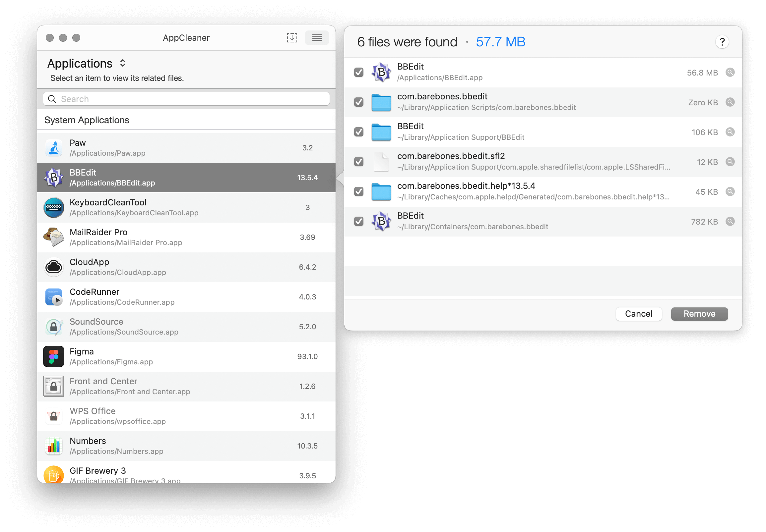This screenshot has width=766, height=532.
Task: Click the AppCleaner hamburger menu icon
Action: [317, 38]
